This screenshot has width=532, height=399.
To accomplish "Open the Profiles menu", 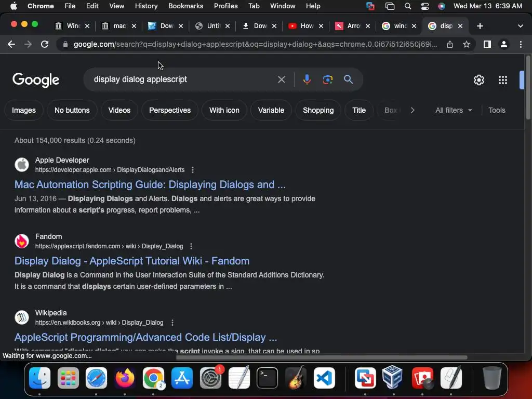I will [x=225, y=6].
